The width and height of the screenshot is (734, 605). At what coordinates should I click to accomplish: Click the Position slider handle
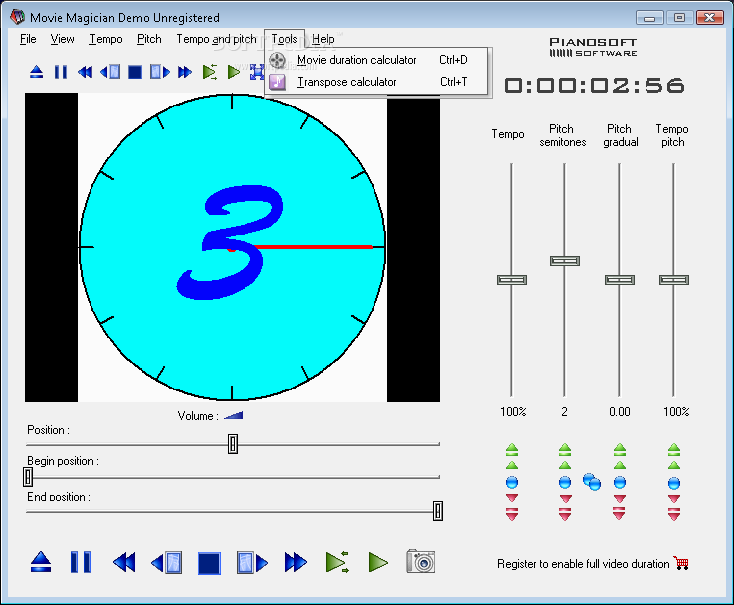coord(233,444)
